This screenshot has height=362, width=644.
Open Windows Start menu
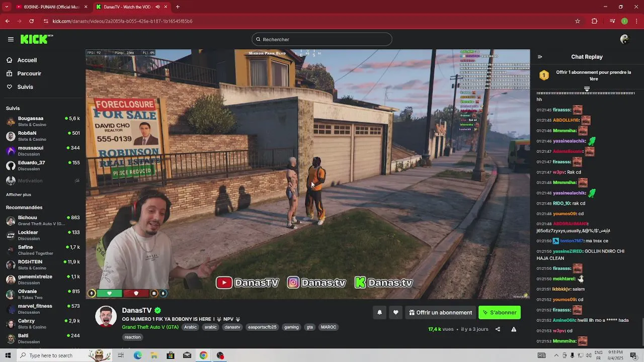8,355
